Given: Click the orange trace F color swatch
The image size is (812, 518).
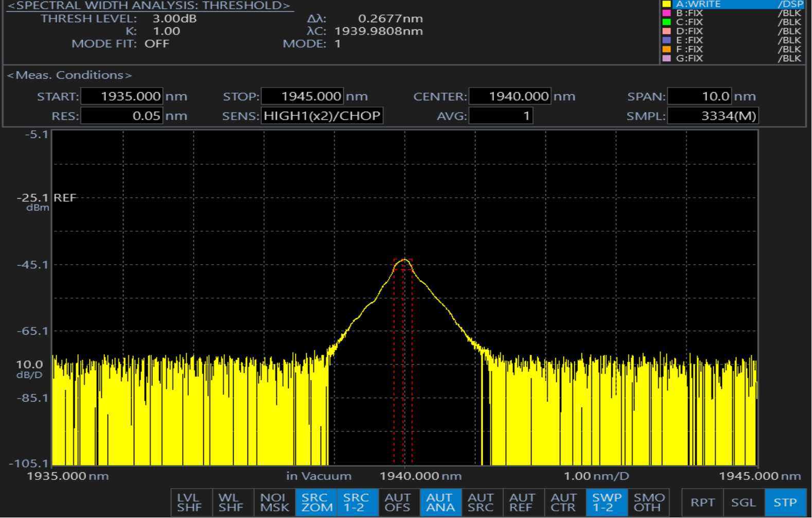Looking at the screenshot, I should [x=666, y=49].
